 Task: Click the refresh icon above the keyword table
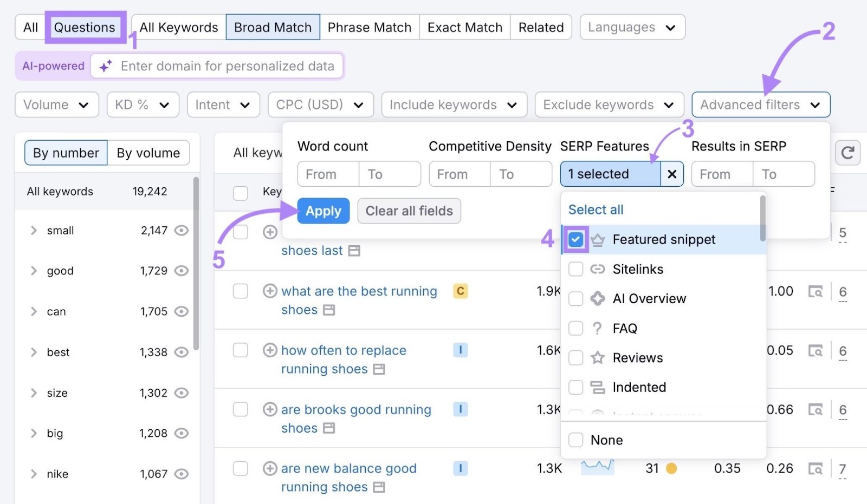(847, 153)
